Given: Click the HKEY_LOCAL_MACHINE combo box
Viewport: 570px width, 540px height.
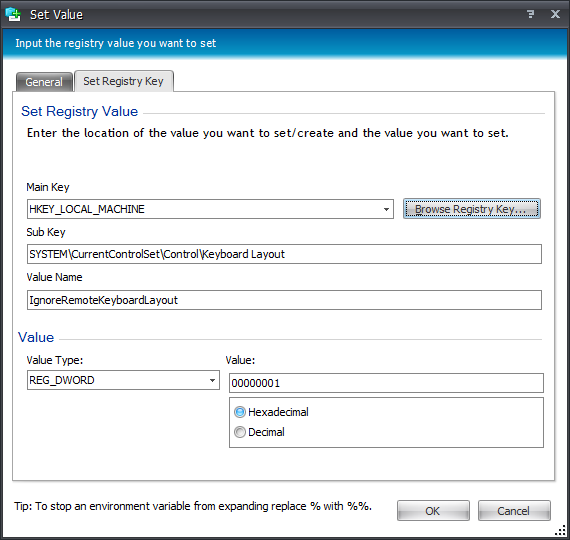Looking at the screenshot, I should 210,209.
